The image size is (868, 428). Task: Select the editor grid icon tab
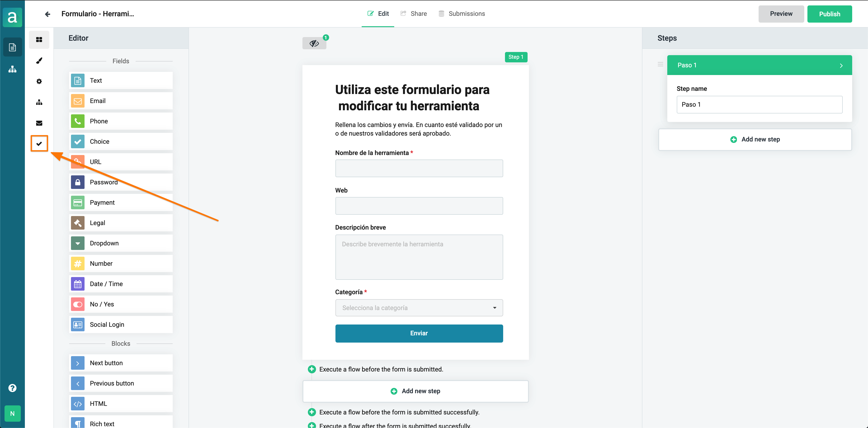click(39, 39)
